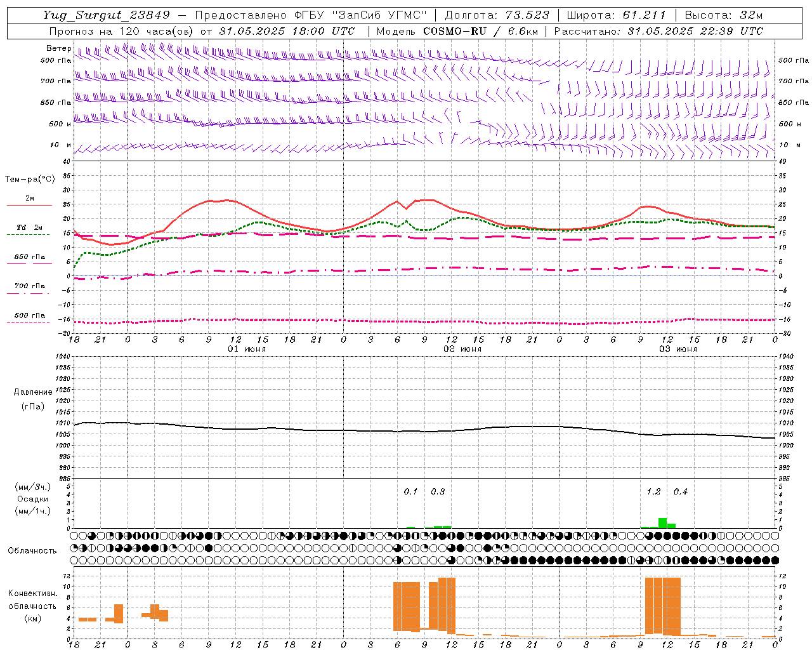
Task: Click the station title Yug_Surgut_23849
Action: [x=107, y=15]
